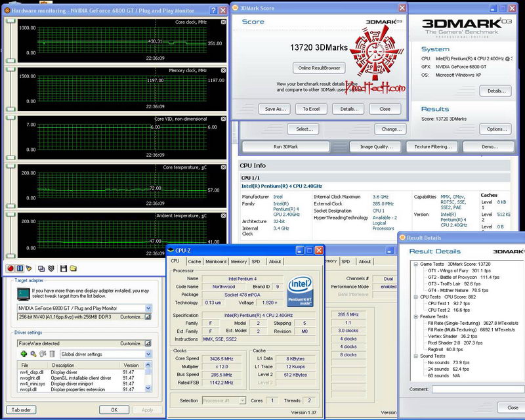Close the Memory clock graph
Screen dimensions: 525x420
click(223, 71)
